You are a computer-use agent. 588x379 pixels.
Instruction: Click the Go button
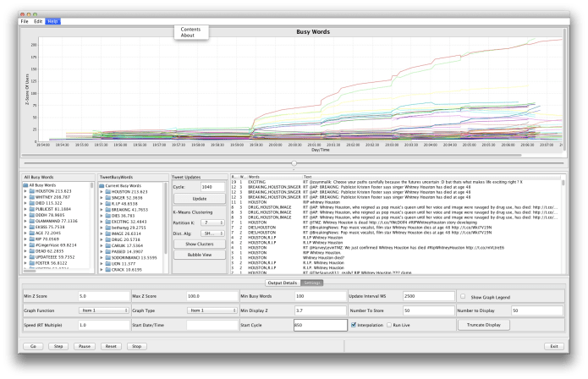coord(33,346)
